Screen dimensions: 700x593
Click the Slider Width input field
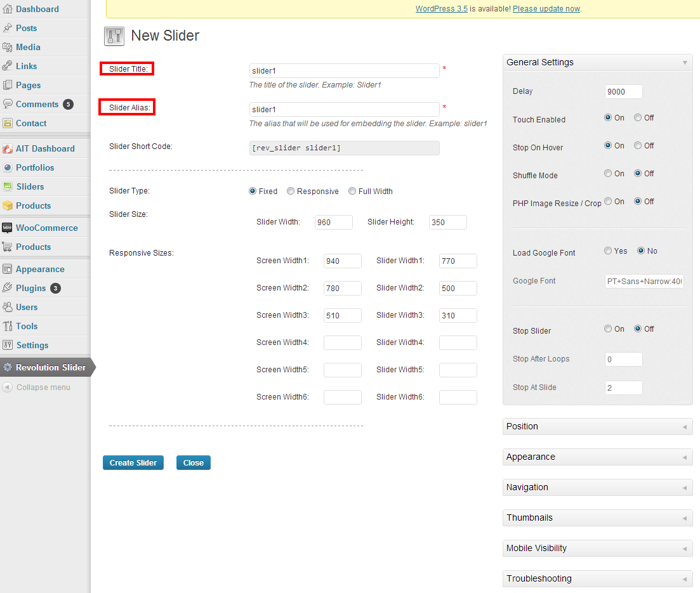(x=333, y=222)
